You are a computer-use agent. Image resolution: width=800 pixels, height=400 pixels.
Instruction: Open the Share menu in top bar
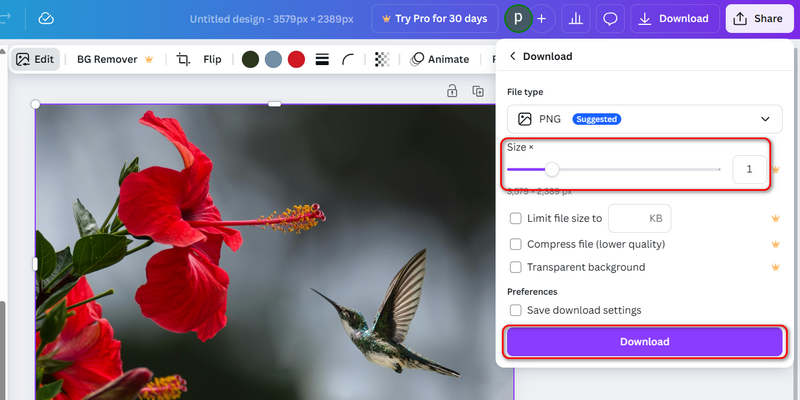(x=758, y=18)
